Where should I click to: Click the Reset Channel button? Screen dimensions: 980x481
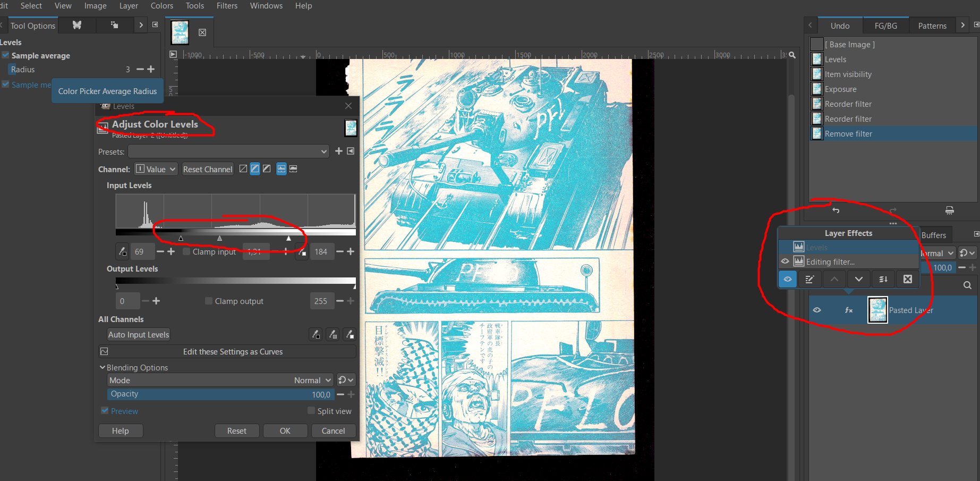point(208,169)
